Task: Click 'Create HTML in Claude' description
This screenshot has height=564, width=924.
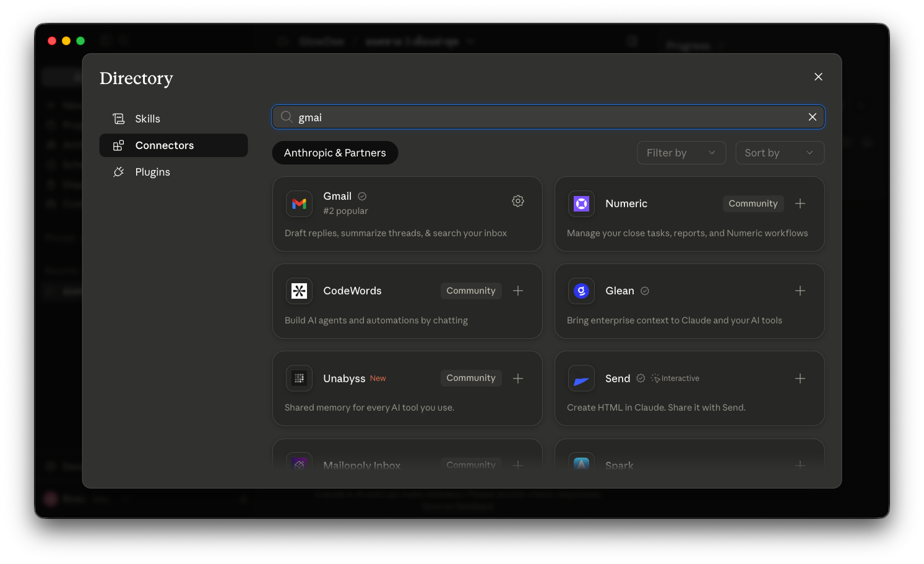Action: 656,408
